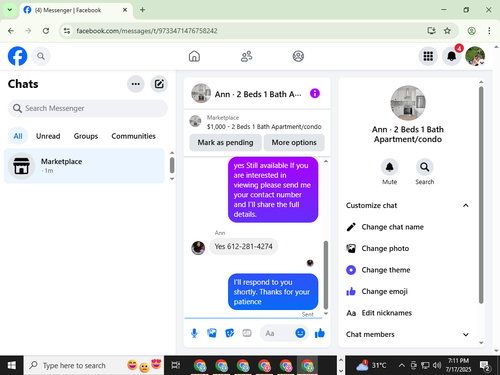This screenshot has height=375, width=500.
Task: Send a thumbs up like
Action: (320, 333)
